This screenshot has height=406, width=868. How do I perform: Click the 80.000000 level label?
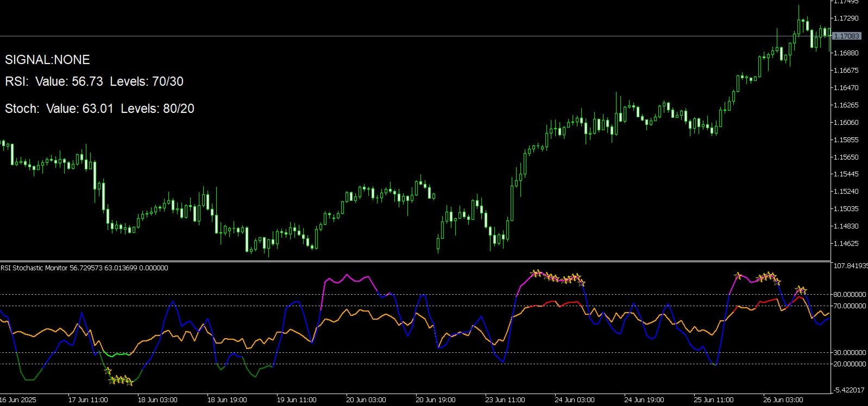click(850, 294)
